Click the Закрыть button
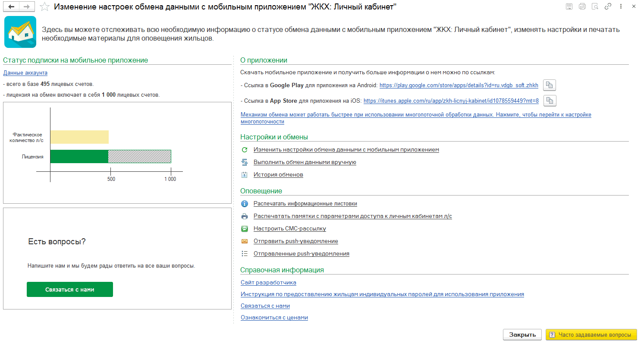 [x=522, y=335]
